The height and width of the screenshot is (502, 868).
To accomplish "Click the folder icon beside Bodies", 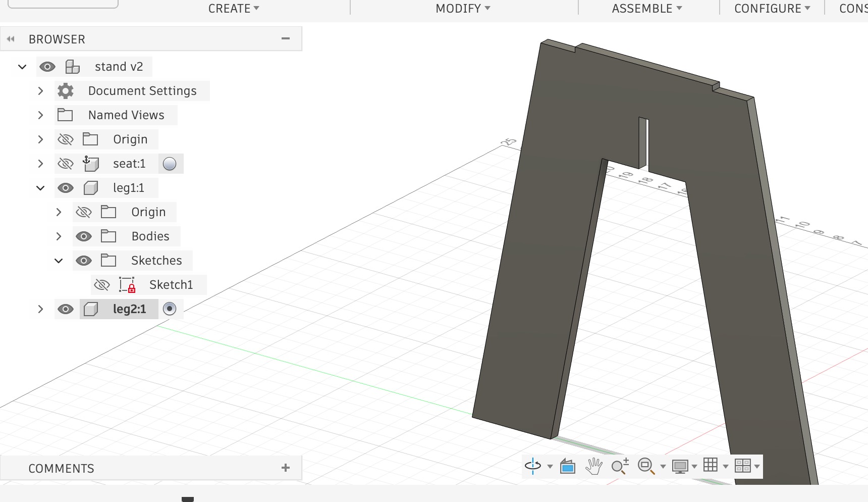I will click(x=108, y=236).
